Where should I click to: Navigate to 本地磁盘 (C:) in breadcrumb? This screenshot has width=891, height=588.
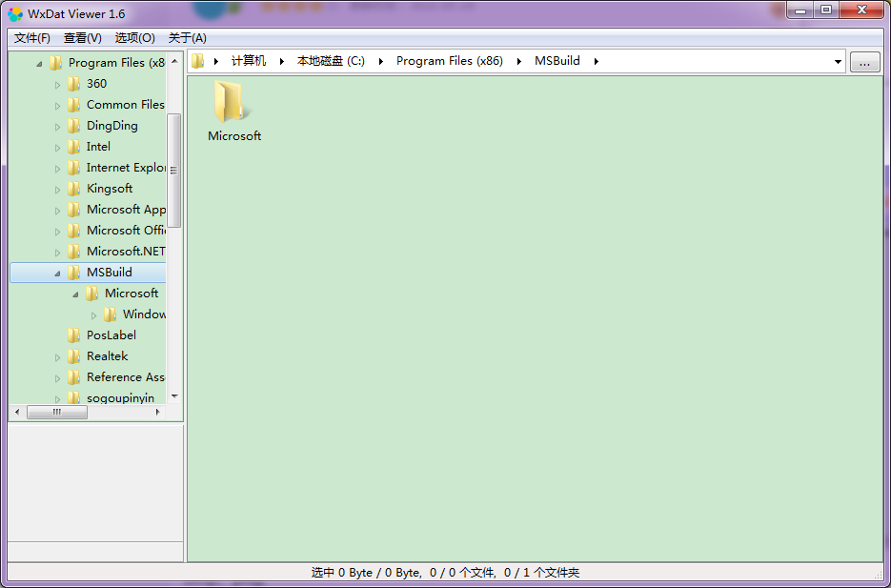331,61
